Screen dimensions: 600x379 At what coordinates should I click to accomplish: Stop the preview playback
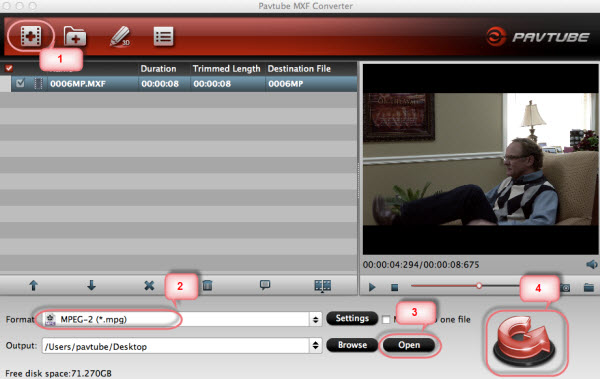click(395, 287)
